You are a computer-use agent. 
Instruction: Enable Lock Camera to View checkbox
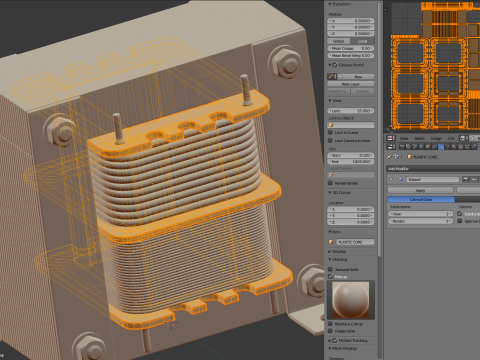click(330, 141)
